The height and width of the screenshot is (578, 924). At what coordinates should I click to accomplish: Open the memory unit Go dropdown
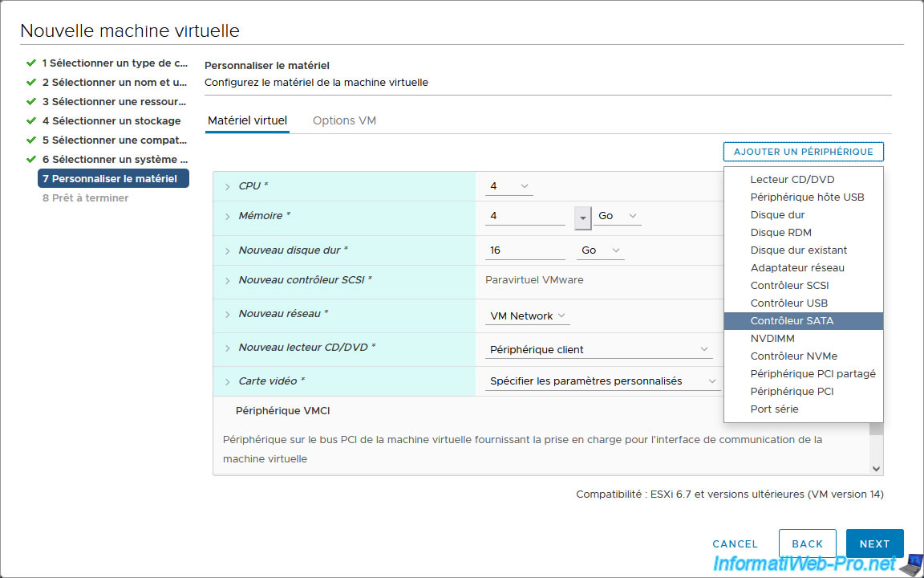tap(617, 216)
